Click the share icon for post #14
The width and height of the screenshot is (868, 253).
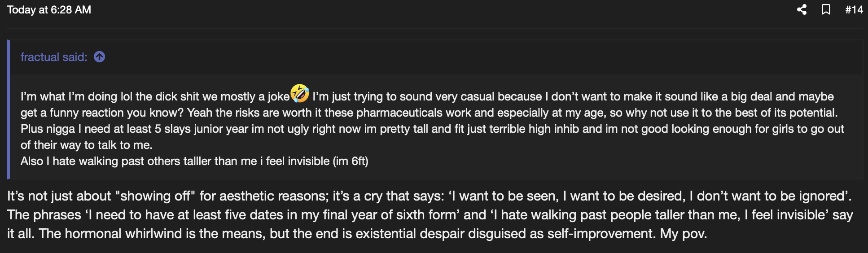(x=802, y=9)
